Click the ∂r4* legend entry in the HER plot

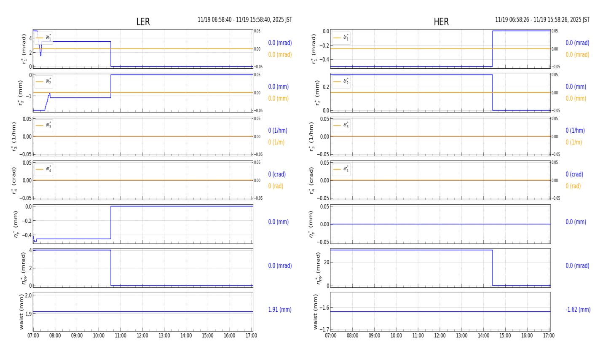(341, 169)
